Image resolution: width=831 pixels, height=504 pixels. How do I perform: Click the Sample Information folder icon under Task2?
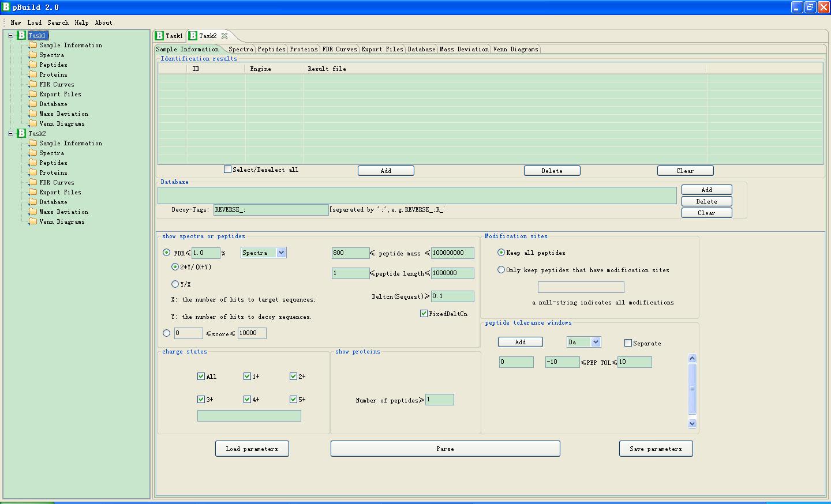pyautogui.click(x=33, y=143)
